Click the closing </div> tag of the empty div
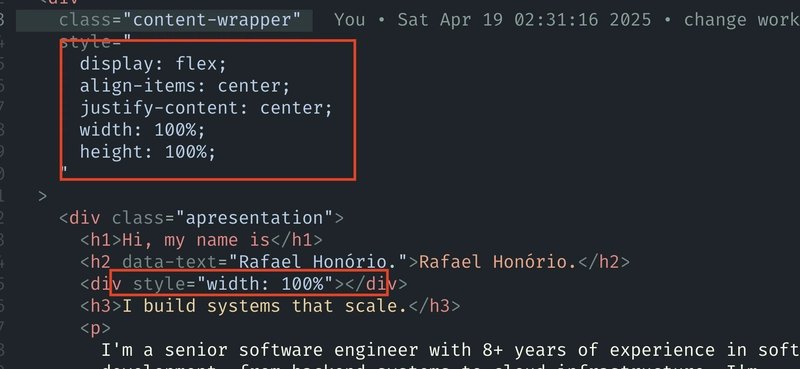 (x=377, y=284)
